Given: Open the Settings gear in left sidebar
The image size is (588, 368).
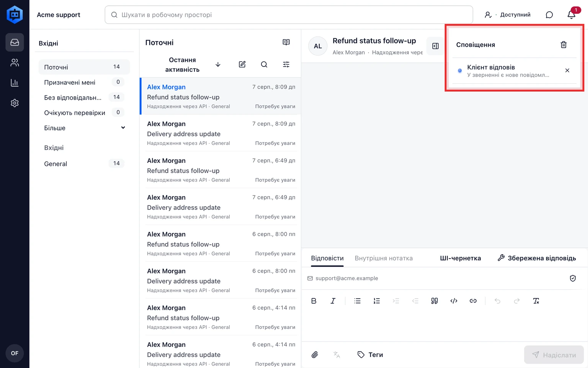Looking at the screenshot, I should coord(15,103).
